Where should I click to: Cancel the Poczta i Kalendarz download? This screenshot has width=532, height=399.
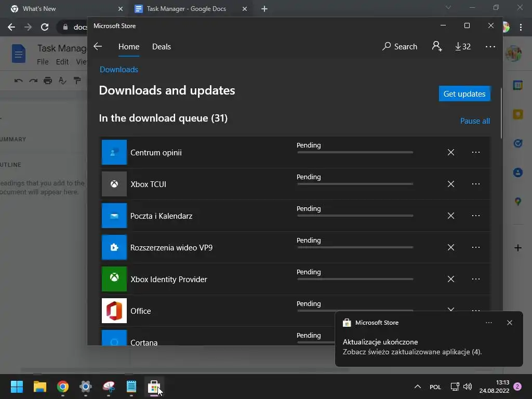click(x=450, y=216)
